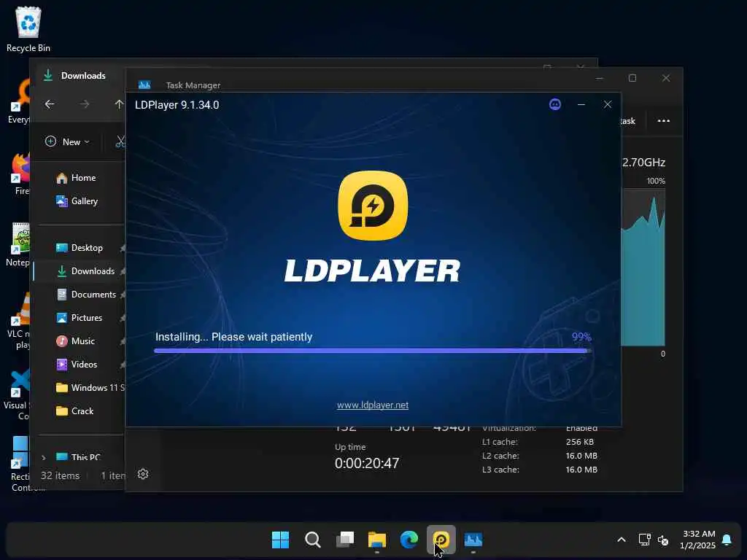The width and height of the screenshot is (747, 560).
Task: Open clock showing 3:32 AM
Action: point(698,540)
